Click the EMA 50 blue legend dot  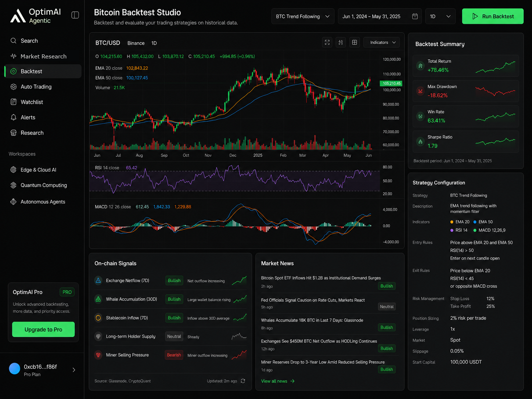click(x=475, y=222)
